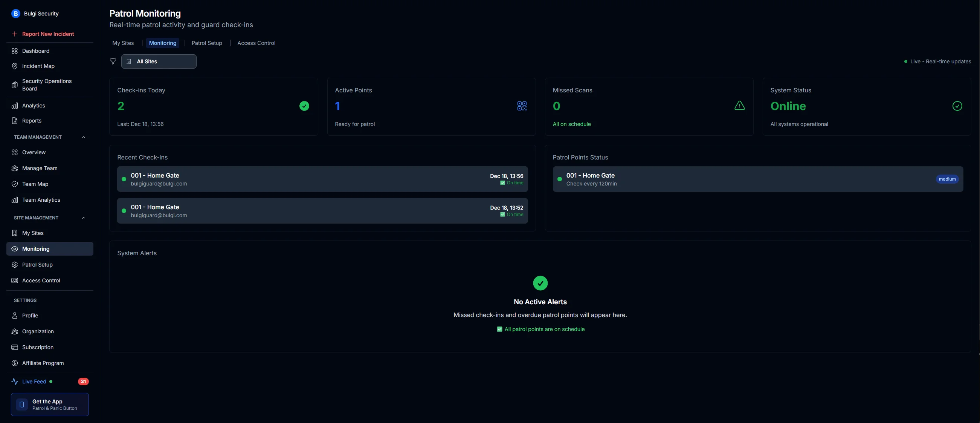
Task: Switch to the Access Control tab
Action: click(256, 43)
